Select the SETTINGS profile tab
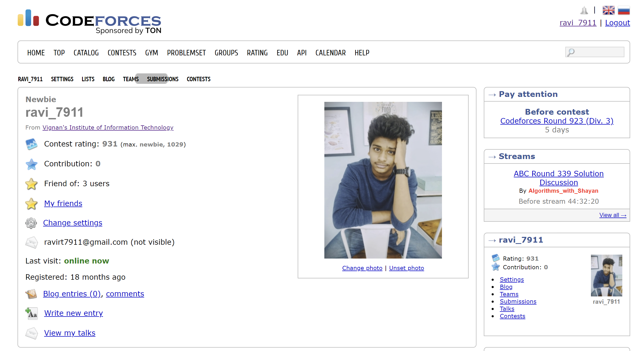 (62, 79)
